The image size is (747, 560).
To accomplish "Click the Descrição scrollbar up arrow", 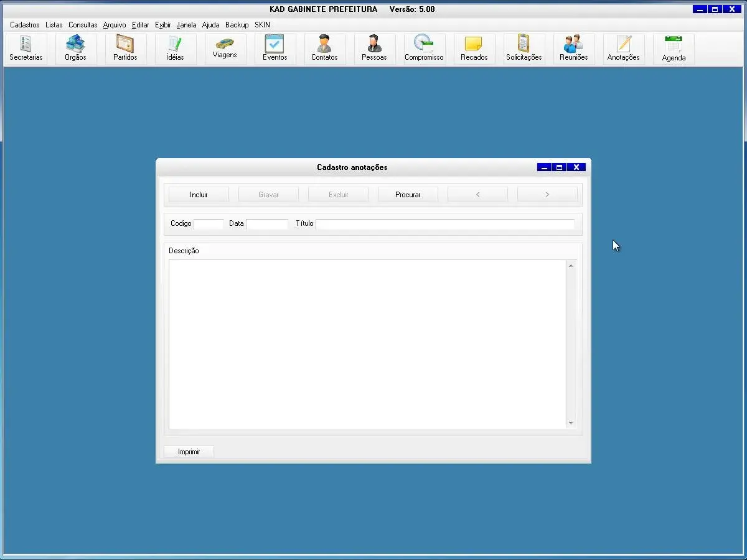I will coord(571,266).
